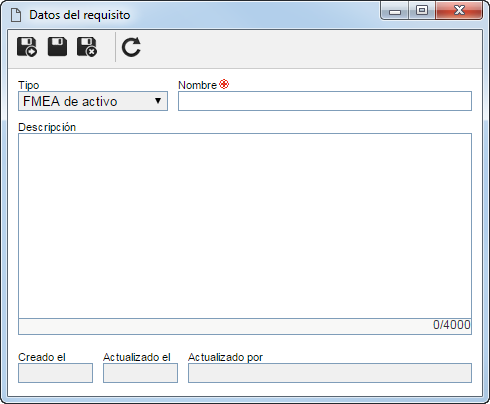Click the Descripción label text

coord(47,127)
